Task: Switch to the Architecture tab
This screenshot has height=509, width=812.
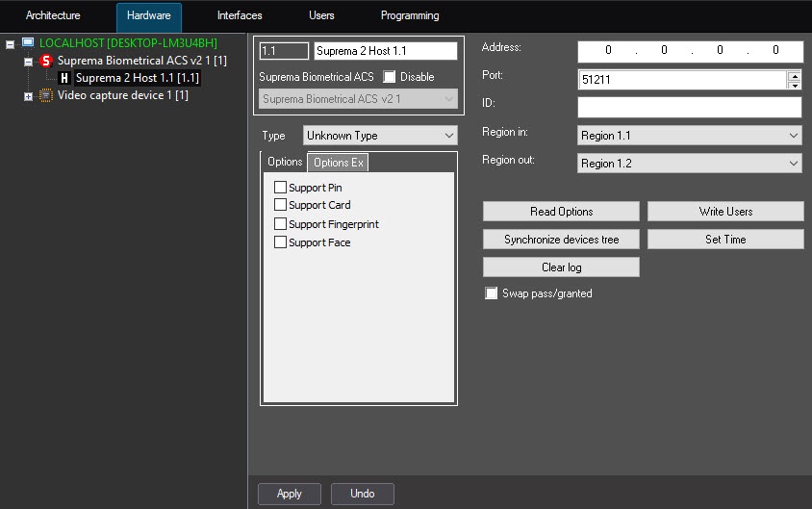Action: point(53,16)
